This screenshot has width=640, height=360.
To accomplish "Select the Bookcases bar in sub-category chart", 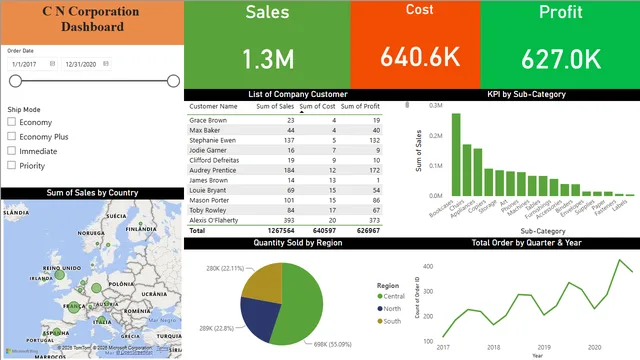I will (x=456, y=155).
